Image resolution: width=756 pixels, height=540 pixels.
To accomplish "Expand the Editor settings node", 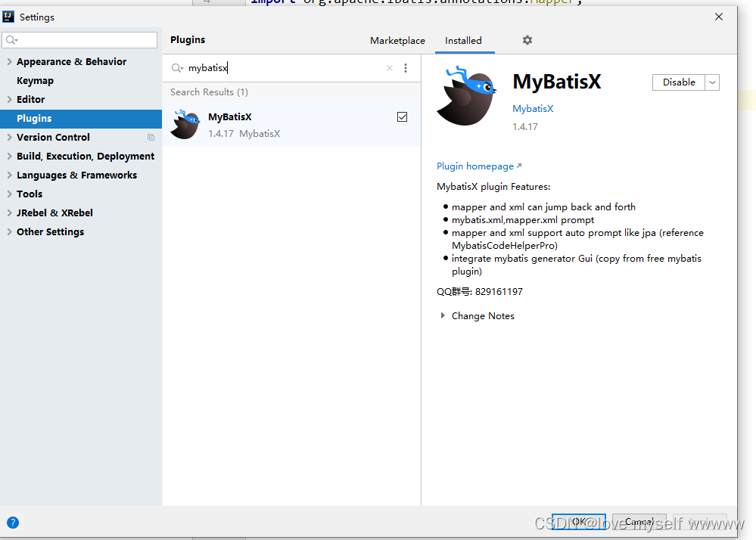I will [9, 99].
